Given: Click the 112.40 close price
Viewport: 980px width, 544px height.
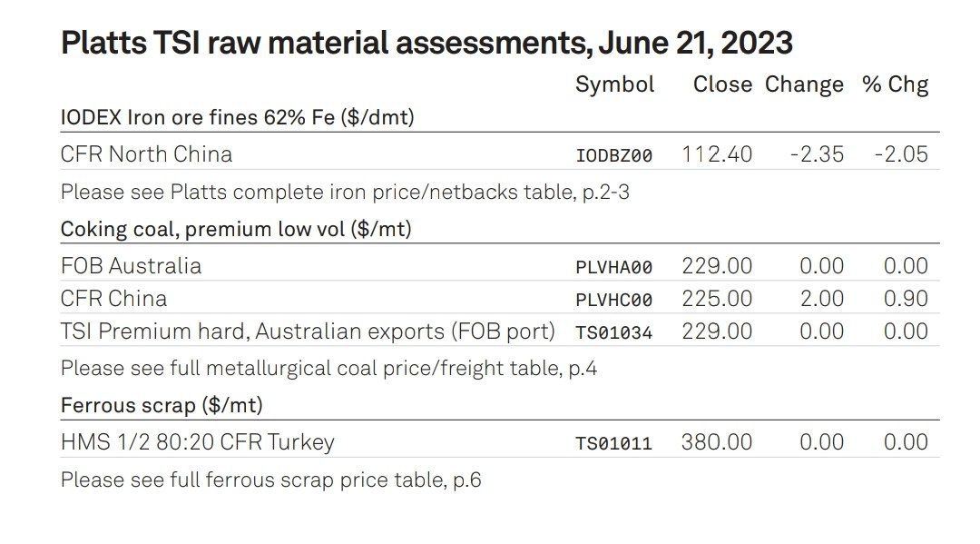Looking at the screenshot, I should (x=717, y=154).
